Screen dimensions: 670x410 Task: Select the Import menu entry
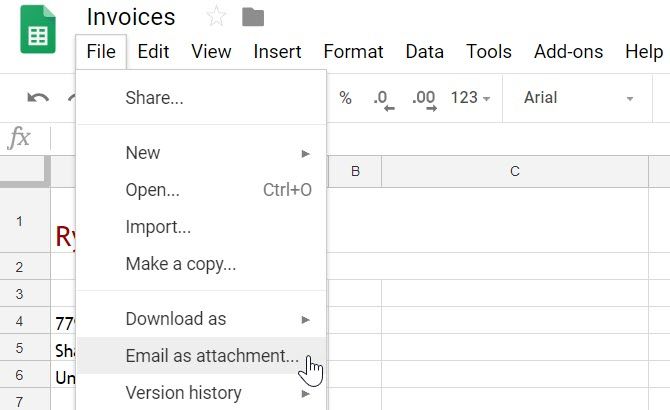[x=158, y=227]
